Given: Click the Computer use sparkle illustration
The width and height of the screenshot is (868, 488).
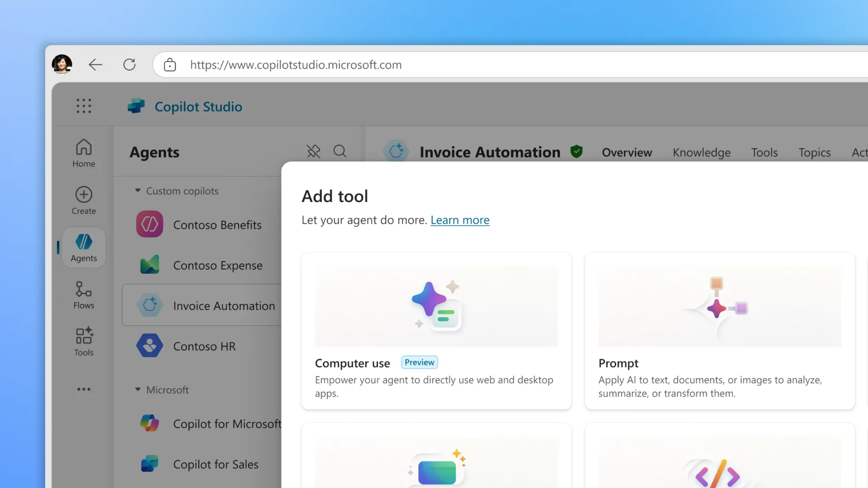Looking at the screenshot, I should pos(436,306).
